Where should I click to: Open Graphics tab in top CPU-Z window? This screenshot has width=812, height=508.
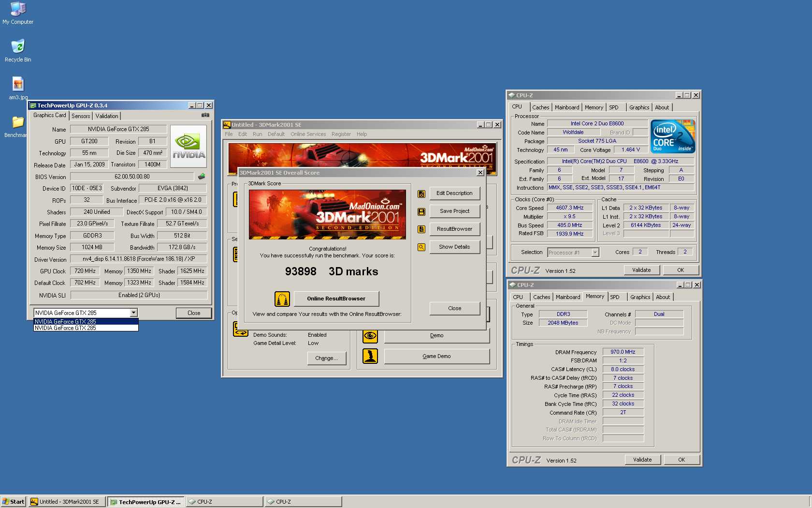coord(639,107)
